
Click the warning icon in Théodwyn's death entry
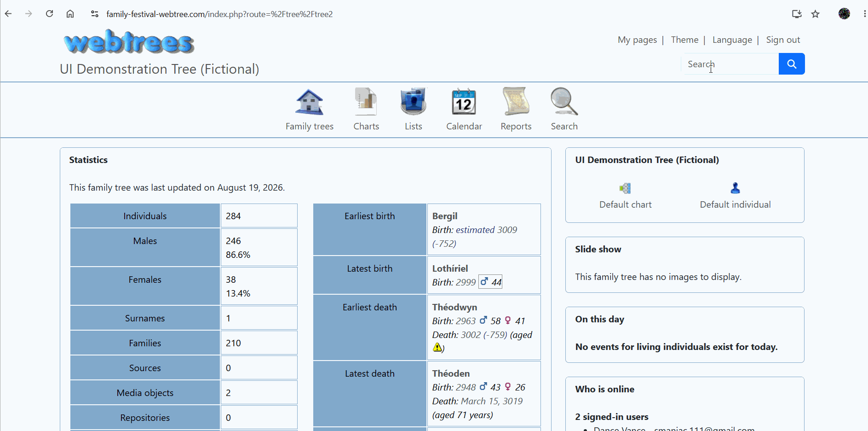click(437, 348)
